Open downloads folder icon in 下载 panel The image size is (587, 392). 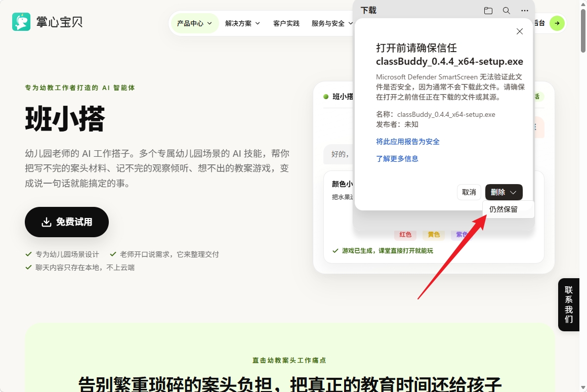coord(488,11)
